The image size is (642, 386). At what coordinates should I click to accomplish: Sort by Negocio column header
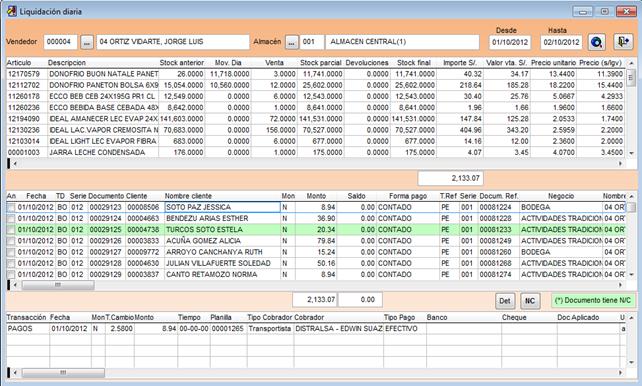[x=561, y=196]
